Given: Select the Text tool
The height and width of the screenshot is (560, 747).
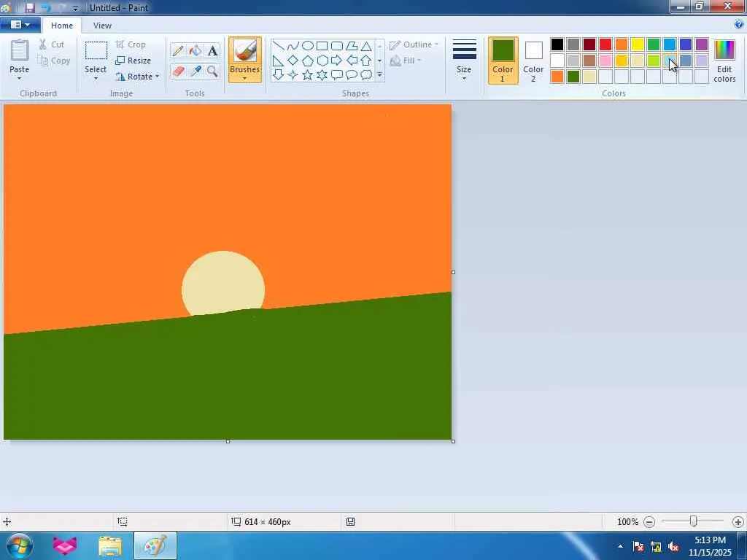Looking at the screenshot, I should [x=212, y=51].
